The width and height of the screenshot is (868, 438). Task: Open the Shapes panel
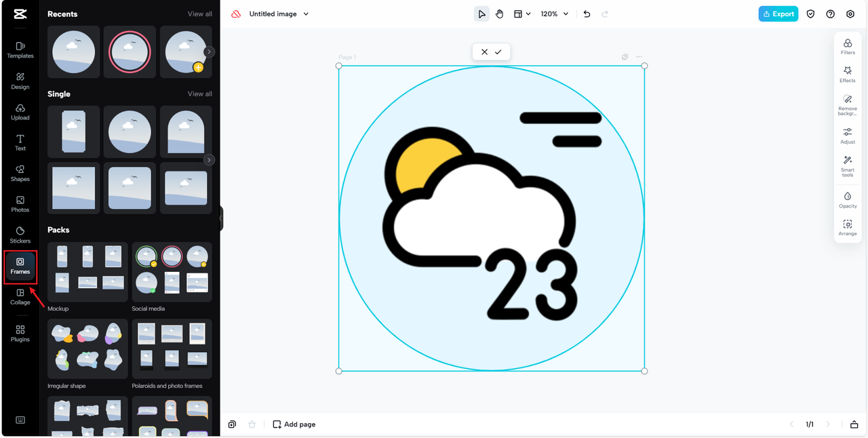(x=20, y=174)
